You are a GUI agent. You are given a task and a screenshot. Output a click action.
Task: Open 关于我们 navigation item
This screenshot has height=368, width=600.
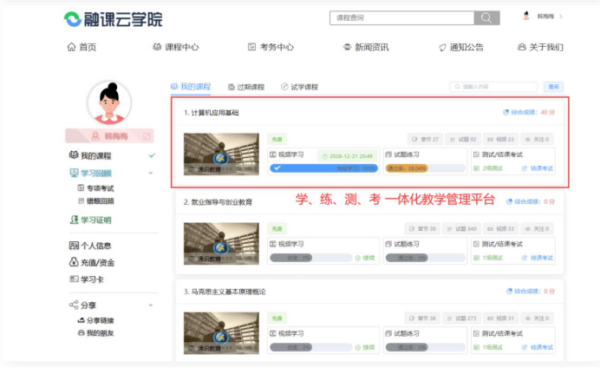[x=540, y=47]
